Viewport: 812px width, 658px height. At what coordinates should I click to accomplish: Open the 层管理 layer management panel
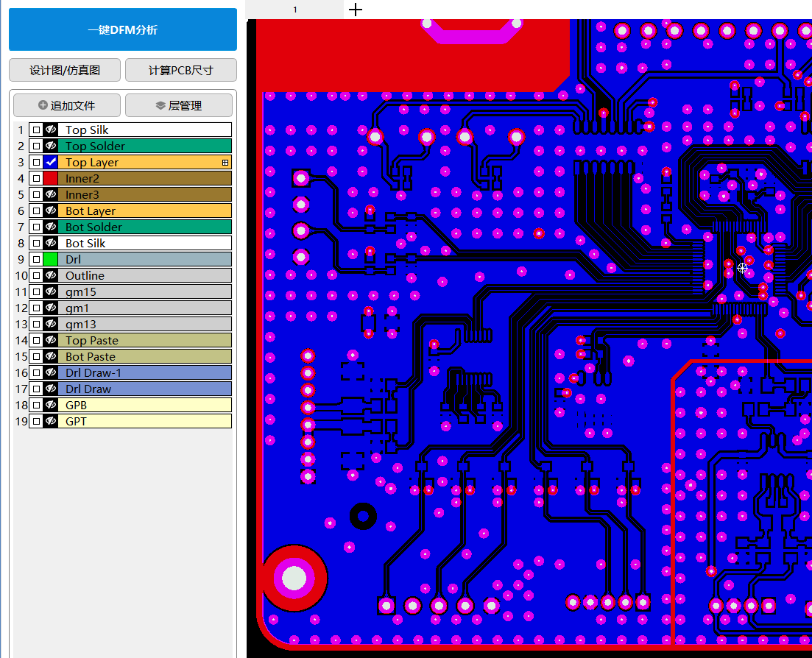click(x=180, y=105)
